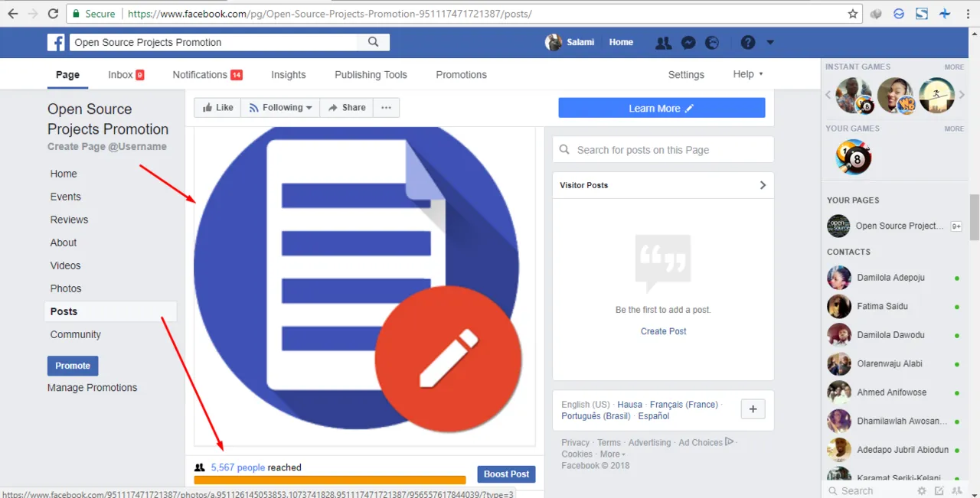Open the Friend Requests icon

tap(664, 43)
